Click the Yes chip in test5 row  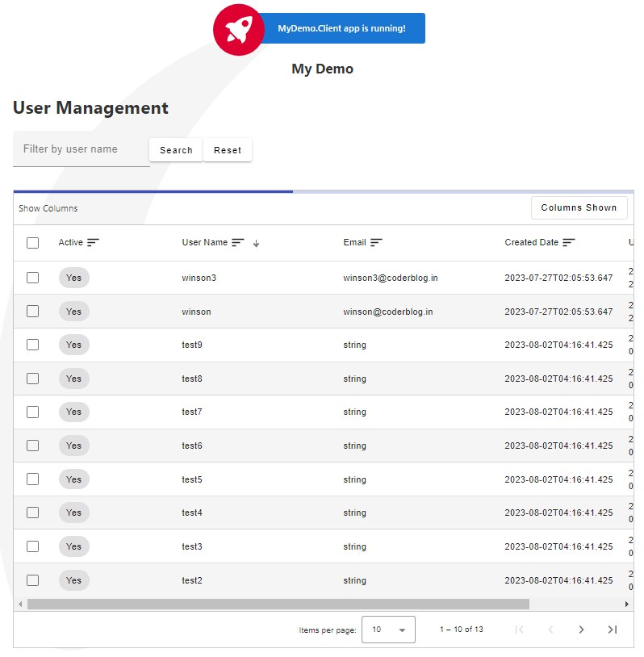click(73, 479)
